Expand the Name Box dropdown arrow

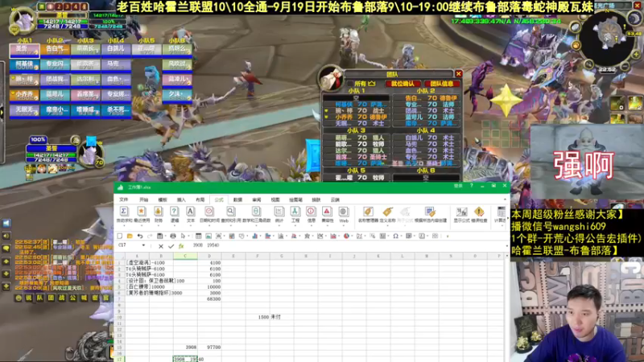click(x=143, y=245)
